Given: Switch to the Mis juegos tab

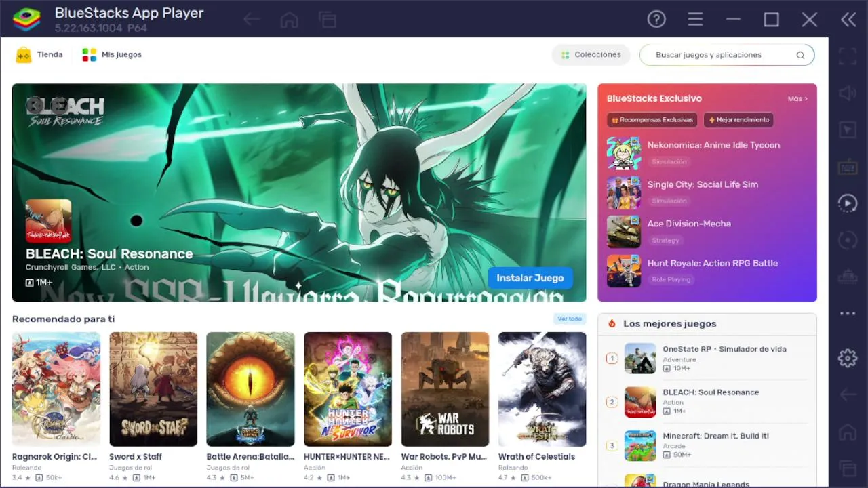Looking at the screenshot, I should point(112,55).
